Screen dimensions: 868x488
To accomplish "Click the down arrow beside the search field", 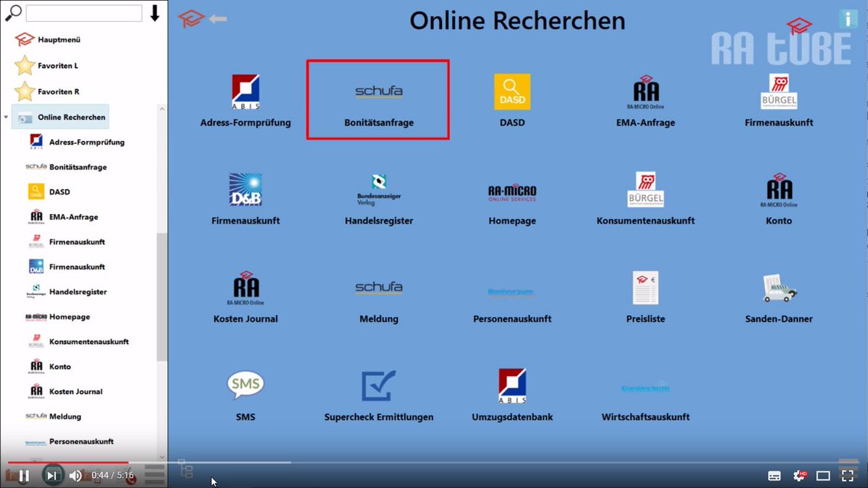I will point(155,13).
